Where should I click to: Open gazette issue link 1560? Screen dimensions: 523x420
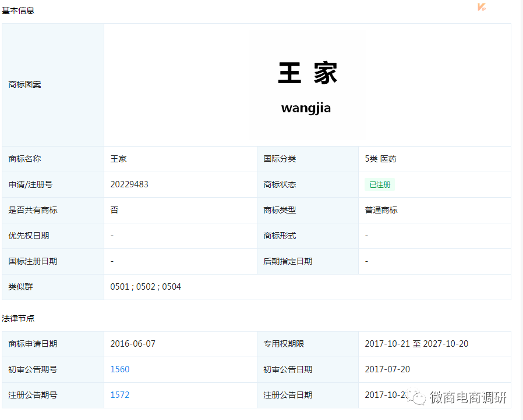point(119,369)
